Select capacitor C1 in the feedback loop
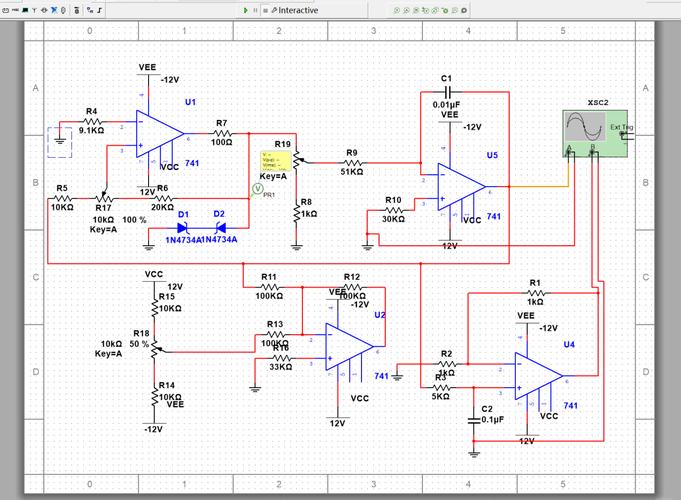Viewport: 681px width, 500px height. tap(446, 91)
